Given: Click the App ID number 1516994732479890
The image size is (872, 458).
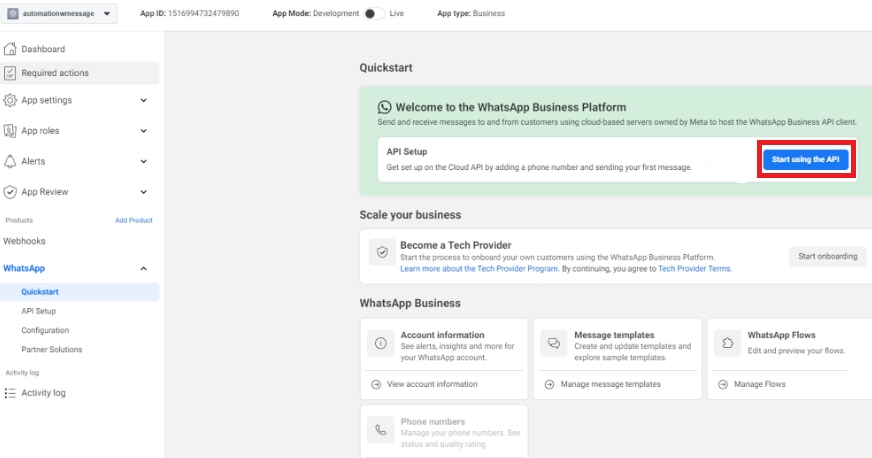Looking at the screenshot, I should point(204,13).
